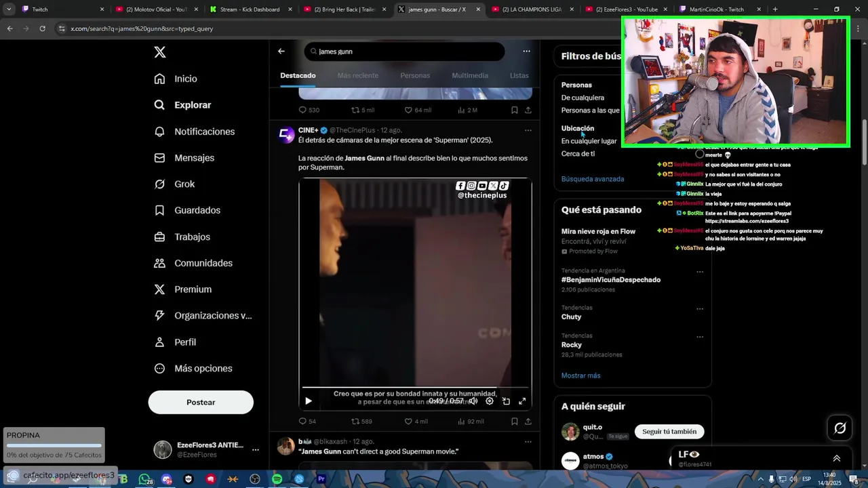
Task: Click the james gunn search field
Action: click(x=404, y=52)
